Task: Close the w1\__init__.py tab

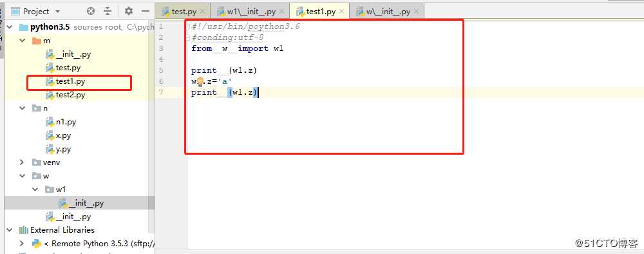Action: [x=281, y=12]
